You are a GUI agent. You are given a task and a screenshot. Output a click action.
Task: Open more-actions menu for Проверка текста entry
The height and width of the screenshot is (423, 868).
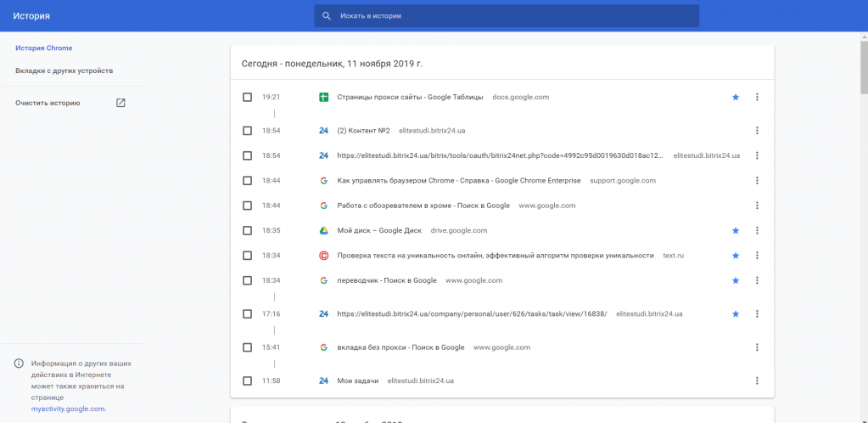point(758,256)
